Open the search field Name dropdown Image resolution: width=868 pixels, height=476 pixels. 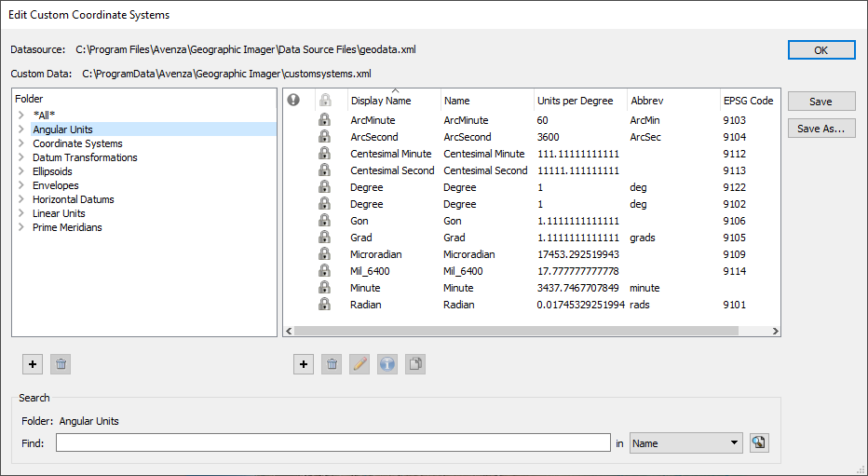[x=685, y=442]
